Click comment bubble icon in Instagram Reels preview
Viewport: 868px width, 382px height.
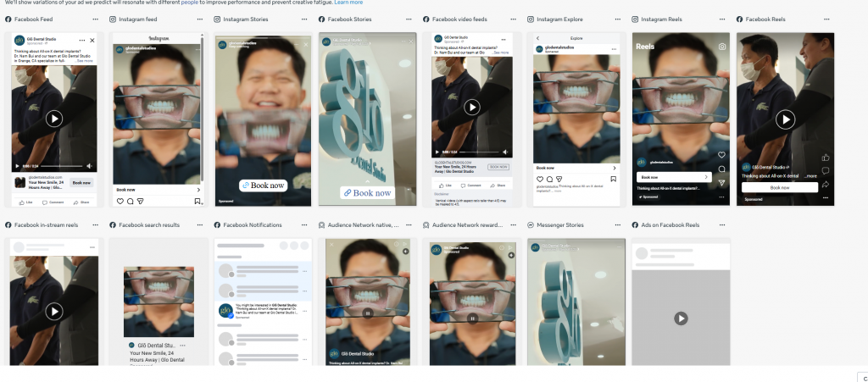pyautogui.click(x=721, y=169)
